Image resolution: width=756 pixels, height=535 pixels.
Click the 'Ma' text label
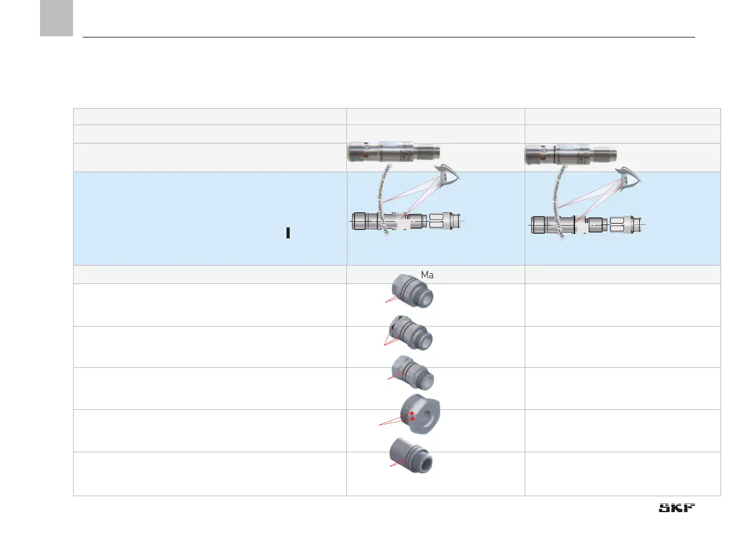[x=427, y=275]
